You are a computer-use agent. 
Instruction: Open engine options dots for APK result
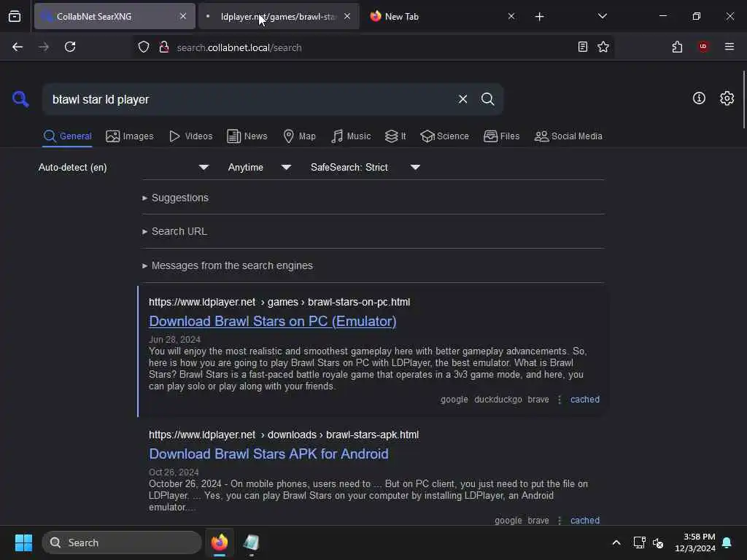pyautogui.click(x=560, y=521)
